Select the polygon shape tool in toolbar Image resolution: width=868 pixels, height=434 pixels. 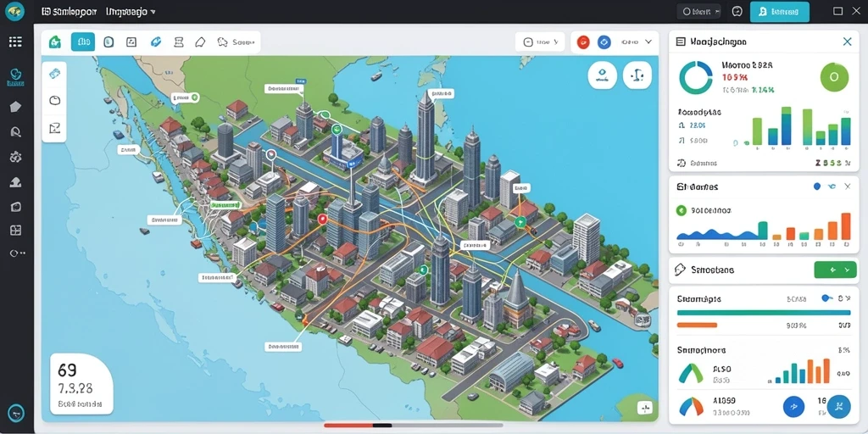click(x=200, y=42)
